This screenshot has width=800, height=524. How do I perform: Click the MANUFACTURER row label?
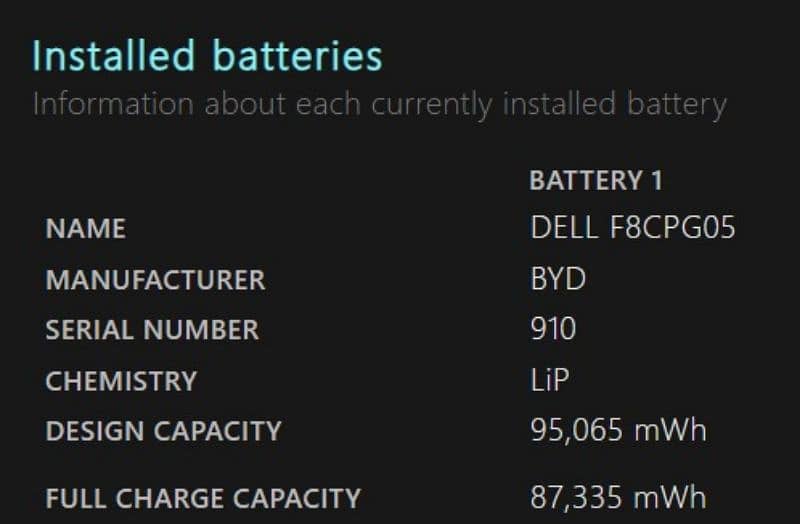pos(156,280)
